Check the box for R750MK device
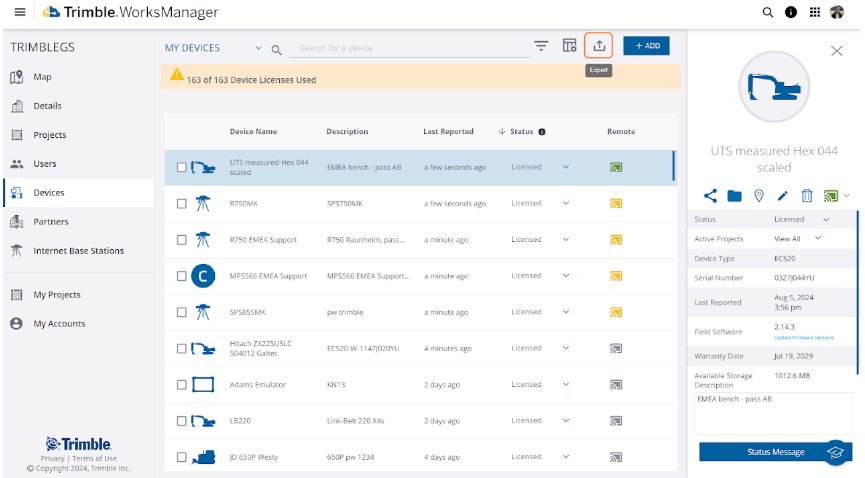Image resolution: width=865 pixels, height=478 pixels. click(x=182, y=204)
